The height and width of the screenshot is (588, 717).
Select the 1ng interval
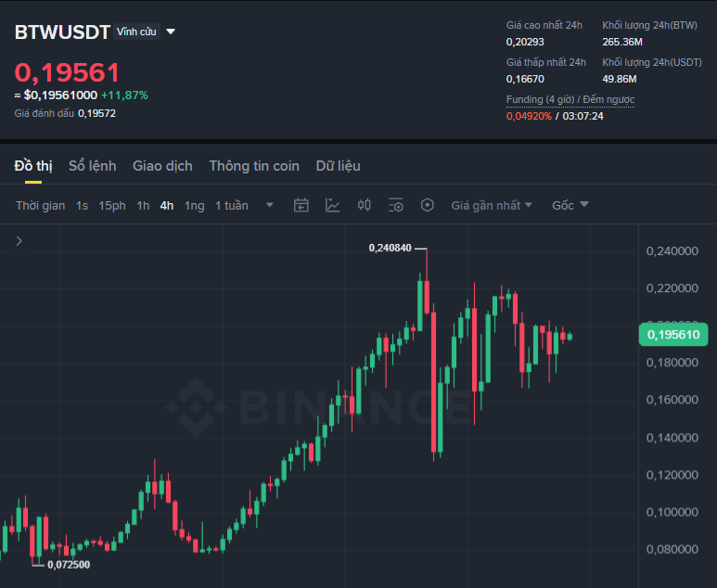coord(195,206)
